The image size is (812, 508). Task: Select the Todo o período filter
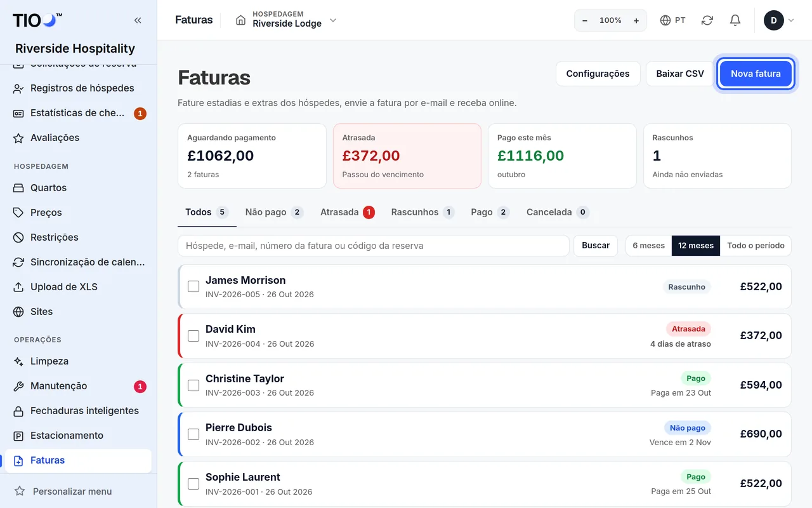coord(756,246)
